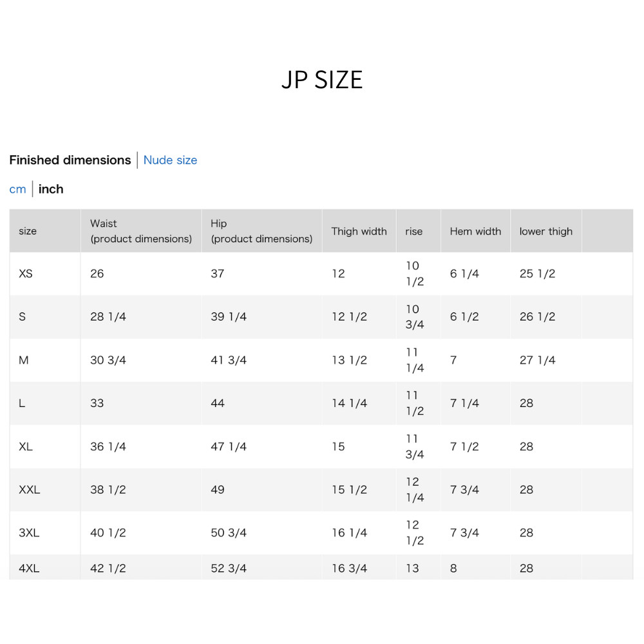The width and height of the screenshot is (644, 644).
Task: Click the size column header
Action: coord(28,231)
